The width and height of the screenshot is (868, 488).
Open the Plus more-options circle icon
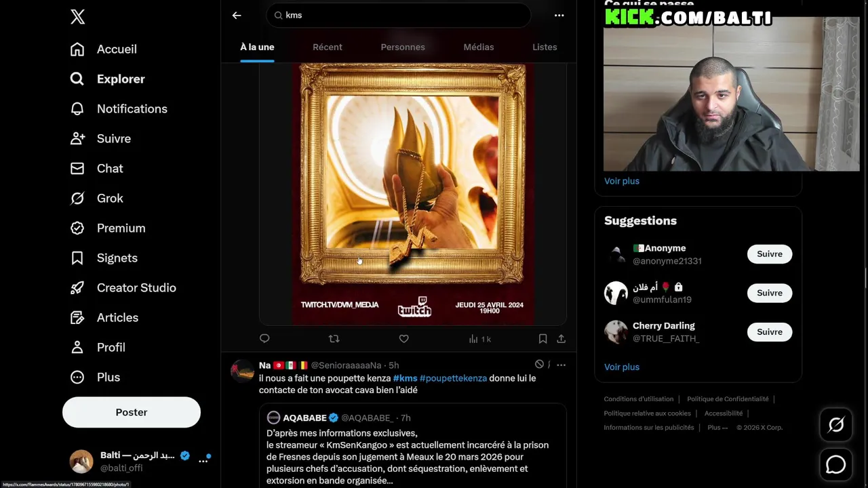(x=77, y=378)
